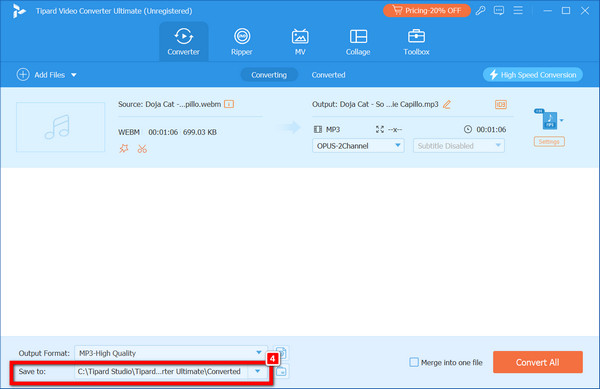Show the Converting list
The width and height of the screenshot is (600, 389).
coord(269,75)
